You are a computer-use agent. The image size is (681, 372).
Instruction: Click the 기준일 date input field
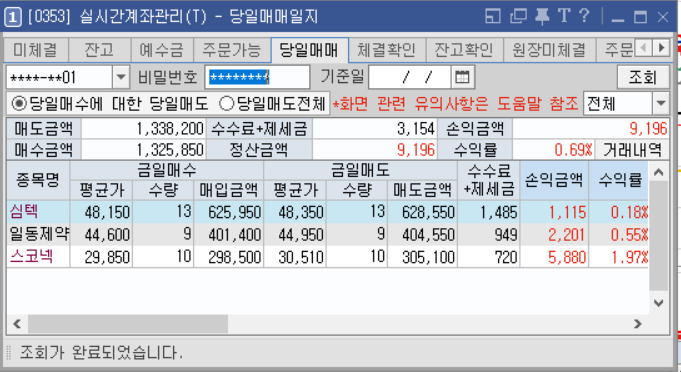(x=410, y=78)
